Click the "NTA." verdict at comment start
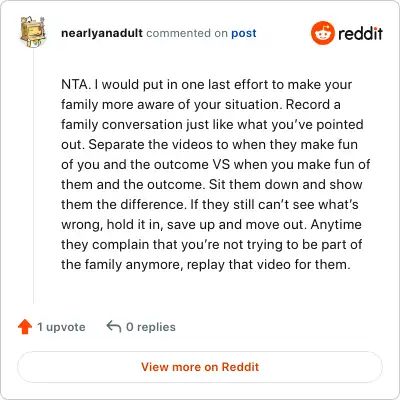The width and height of the screenshot is (400, 400). click(x=76, y=84)
